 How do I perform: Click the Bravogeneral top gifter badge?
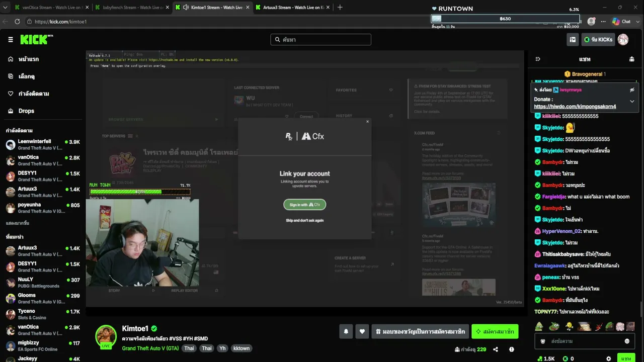pyautogui.click(x=585, y=74)
